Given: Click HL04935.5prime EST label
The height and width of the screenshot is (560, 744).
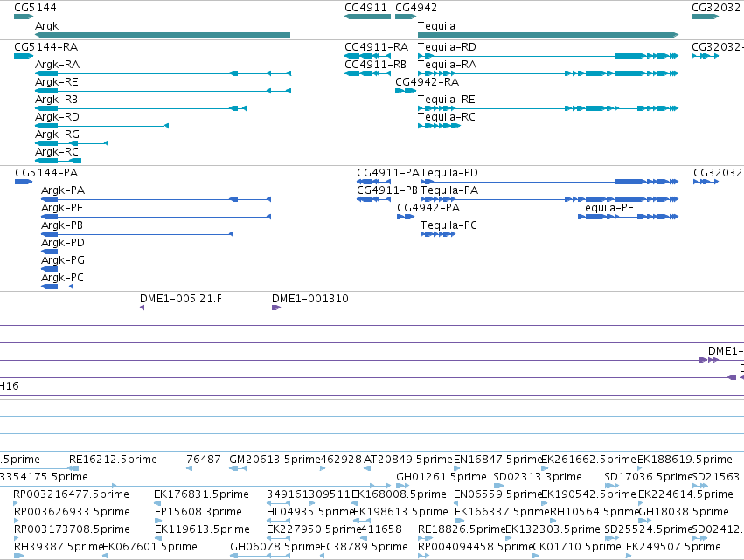Looking at the screenshot, I should [310, 512].
